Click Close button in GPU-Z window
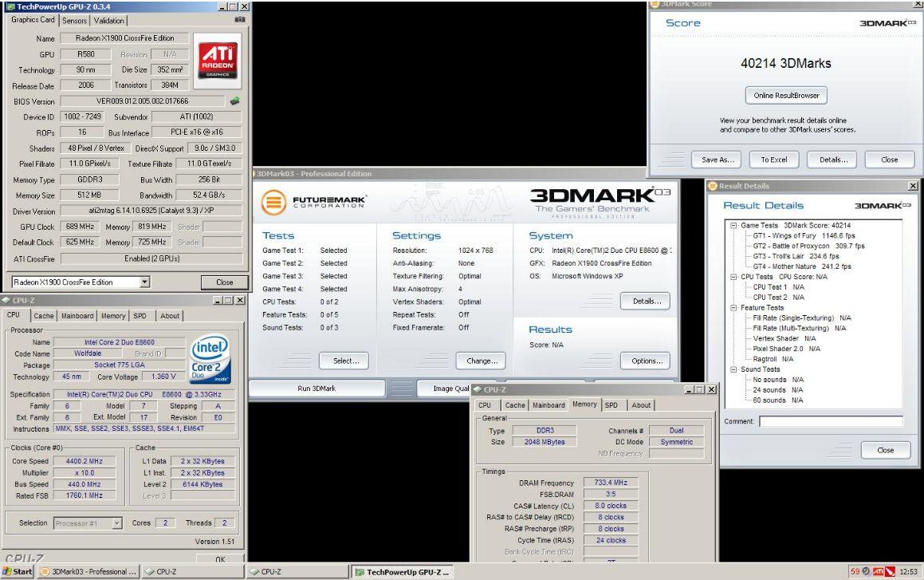The height and width of the screenshot is (580, 924). (x=224, y=282)
